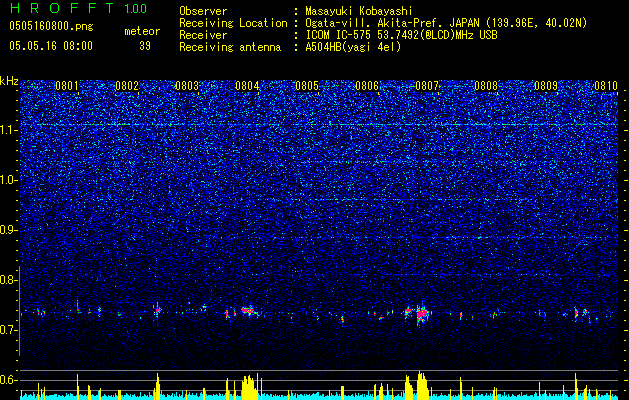Viewport: 629px width, 400px height.
Task: Select the filename 0505160800.png
Action: point(51,27)
